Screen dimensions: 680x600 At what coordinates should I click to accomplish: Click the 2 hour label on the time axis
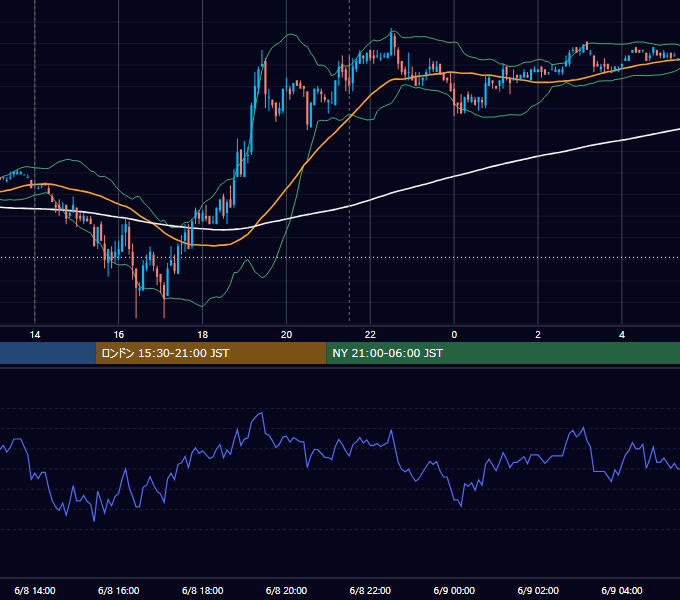[538, 335]
